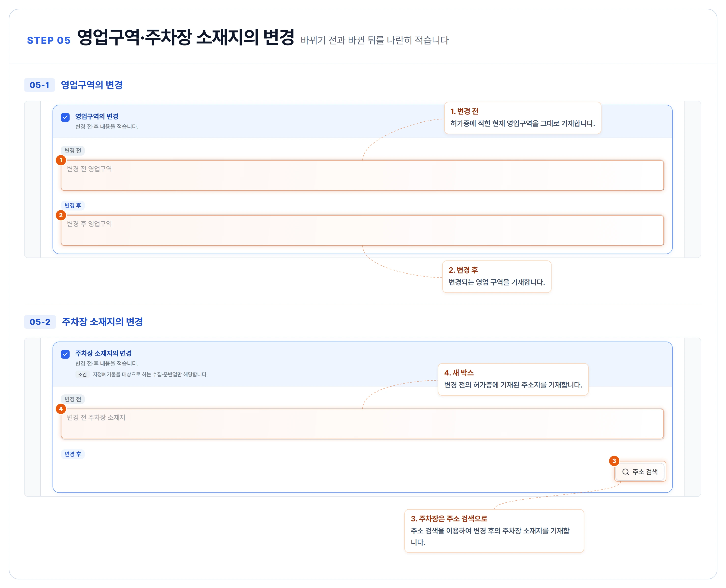Click the text 지정폐기물을 대상으로 하는 수집·운반업만 해당합니다
The width and height of the screenshot is (726, 588).
coord(150,374)
